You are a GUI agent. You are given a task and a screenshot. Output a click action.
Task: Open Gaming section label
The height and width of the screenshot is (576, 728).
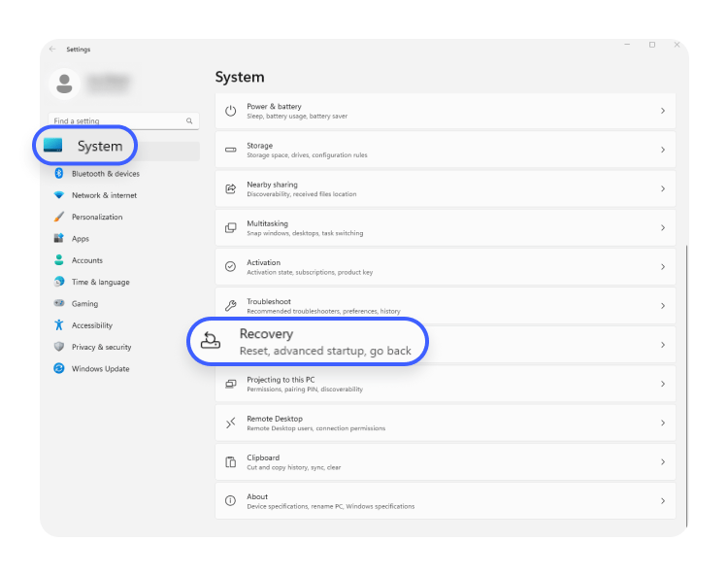tap(84, 303)
